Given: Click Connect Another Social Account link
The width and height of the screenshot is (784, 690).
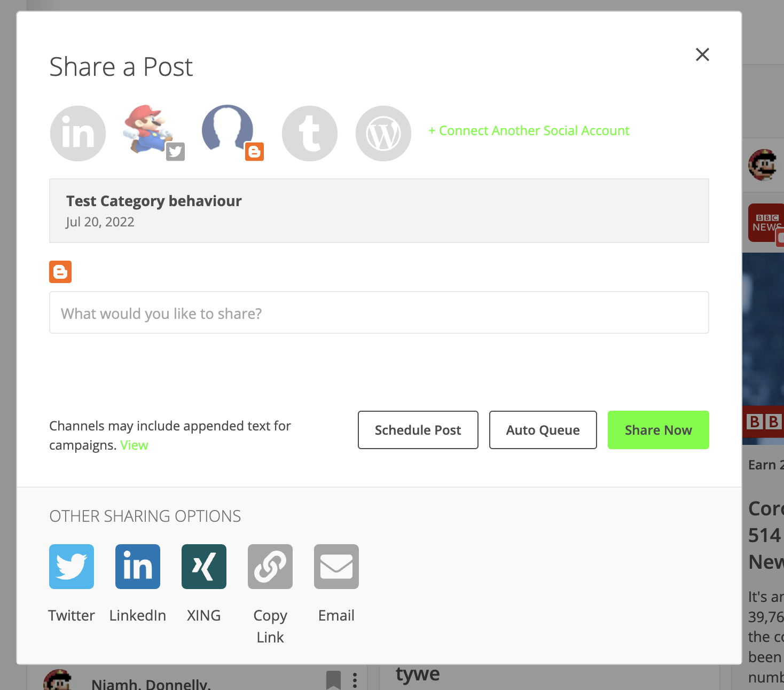Looking at the screenshot, I should [x=529, y=131].
